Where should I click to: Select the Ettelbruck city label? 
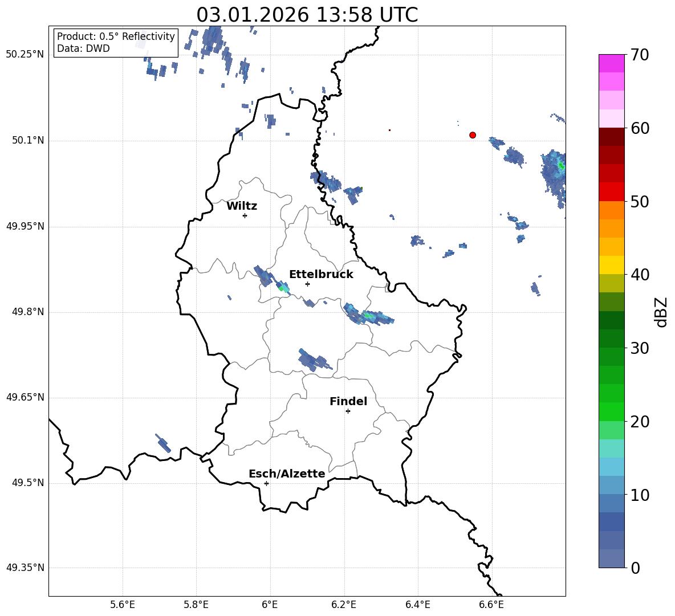click(x=321, y=275)
